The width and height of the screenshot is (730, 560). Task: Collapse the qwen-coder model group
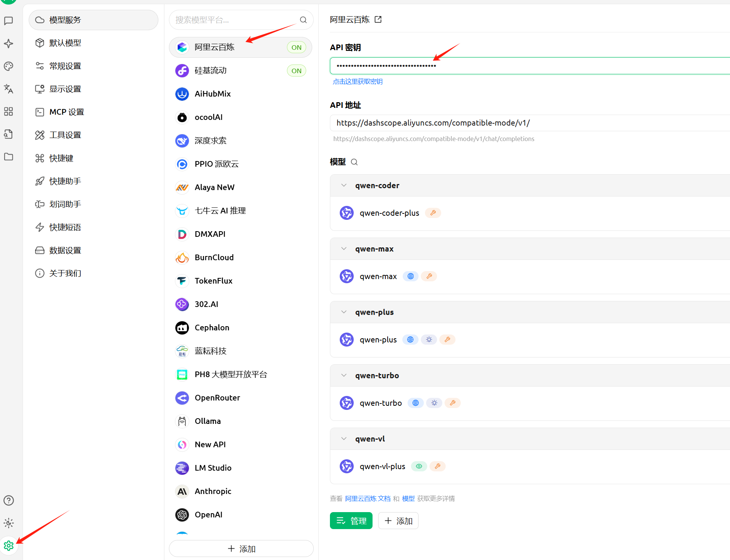(x=344, y=185)
